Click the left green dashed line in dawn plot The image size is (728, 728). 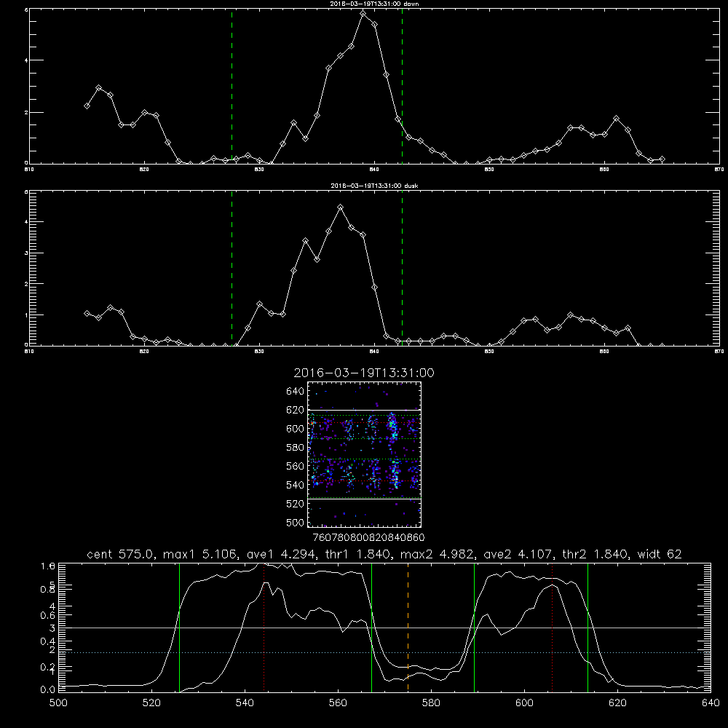[232, 86]
